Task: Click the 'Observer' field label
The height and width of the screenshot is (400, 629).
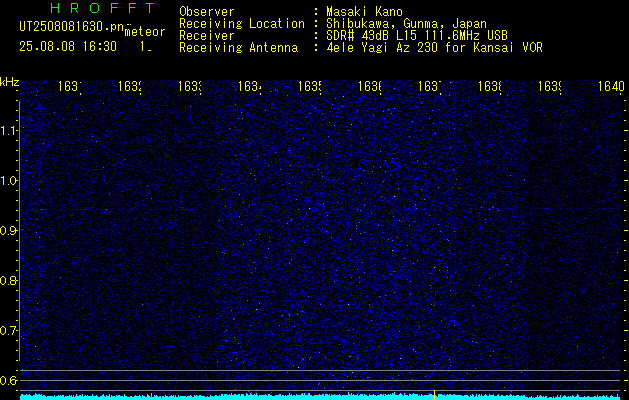Action: pyautogui.click(x=207, y=12)
